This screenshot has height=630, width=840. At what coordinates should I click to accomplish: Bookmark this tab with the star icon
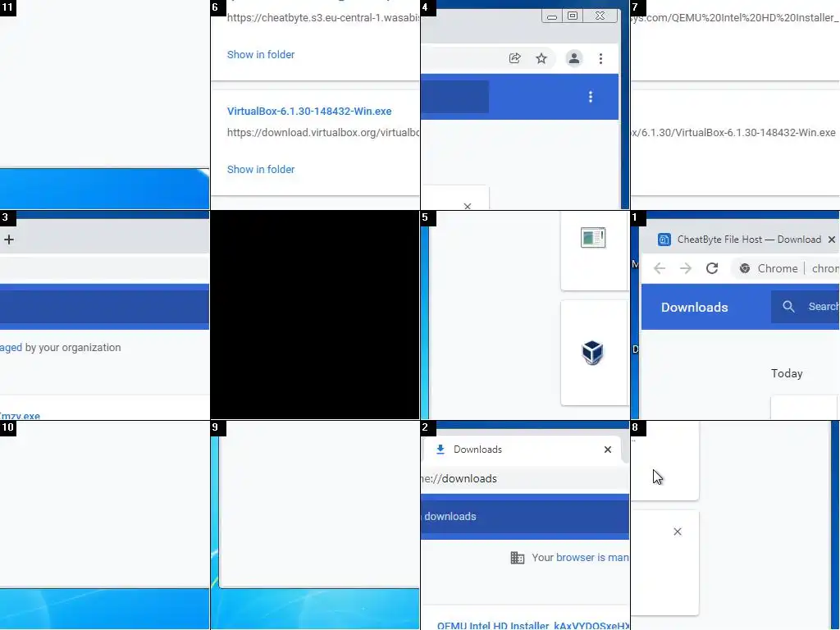pyautogui.click(x=541, y=58)
